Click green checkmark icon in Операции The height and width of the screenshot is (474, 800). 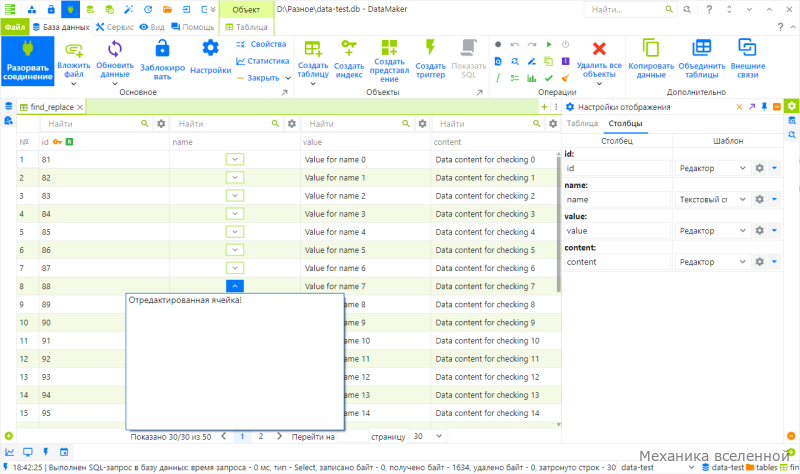549,78
